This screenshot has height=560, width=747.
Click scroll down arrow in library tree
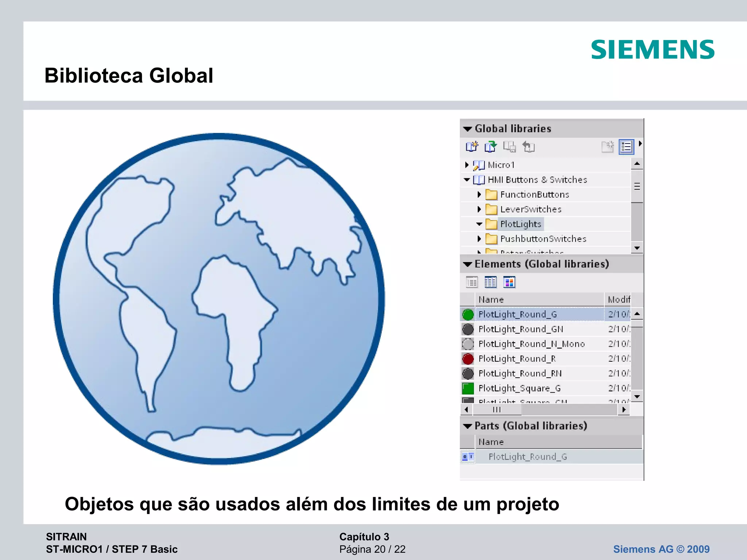pyautogui.click(x=637, y=248)
